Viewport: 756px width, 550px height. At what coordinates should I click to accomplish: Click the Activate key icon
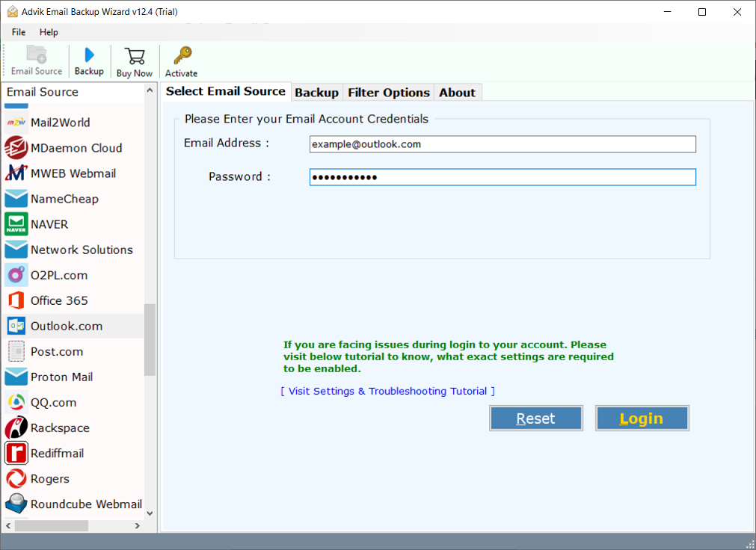pos(182,55)
